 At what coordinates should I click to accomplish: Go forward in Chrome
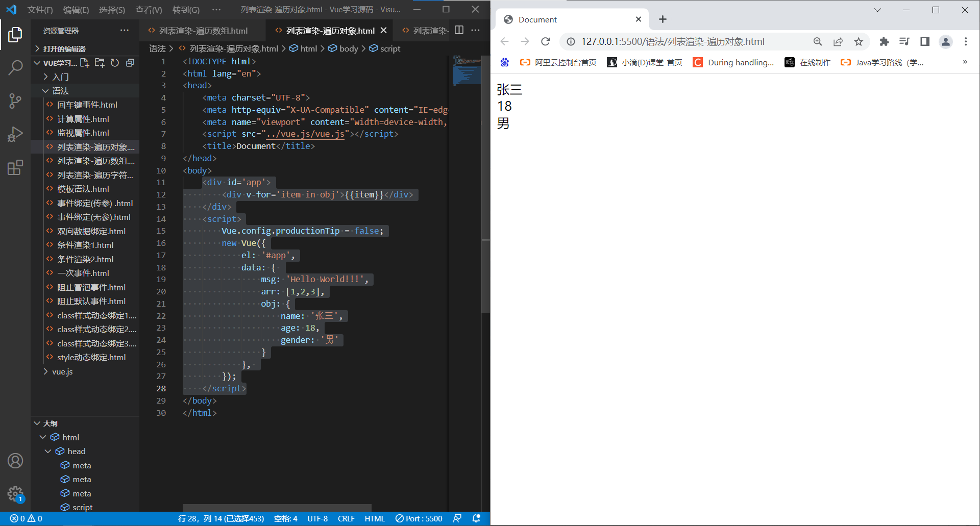pyautogui.click(x=525, y=41)
